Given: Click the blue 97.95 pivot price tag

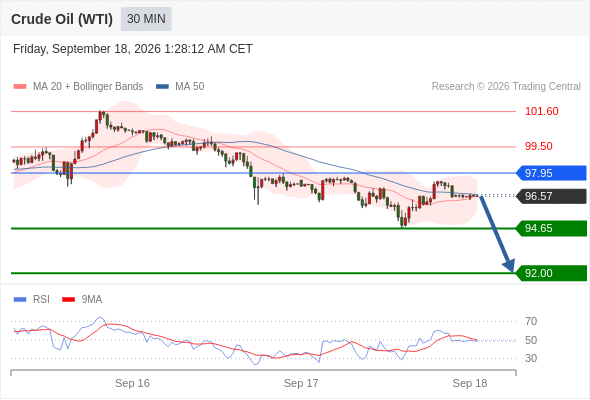Looking at the screenshot, I should [551, 173].
